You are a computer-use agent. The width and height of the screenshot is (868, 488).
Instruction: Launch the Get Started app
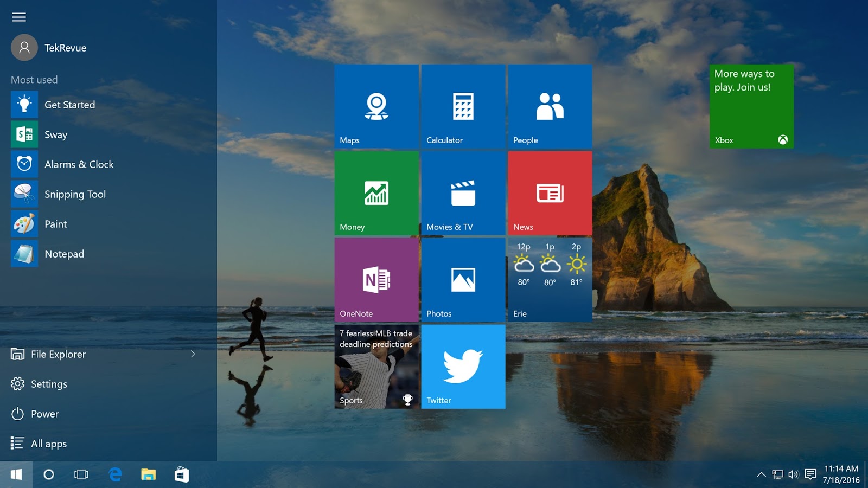(69, 105)
